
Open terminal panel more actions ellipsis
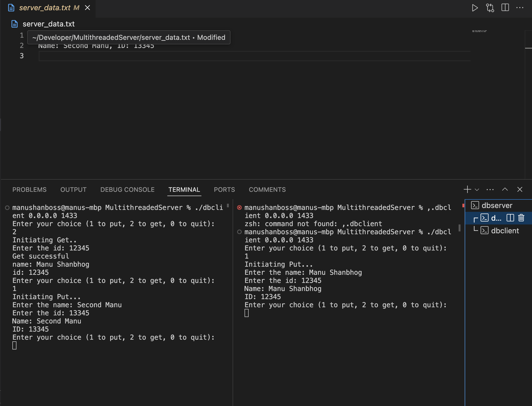(490, 190)
